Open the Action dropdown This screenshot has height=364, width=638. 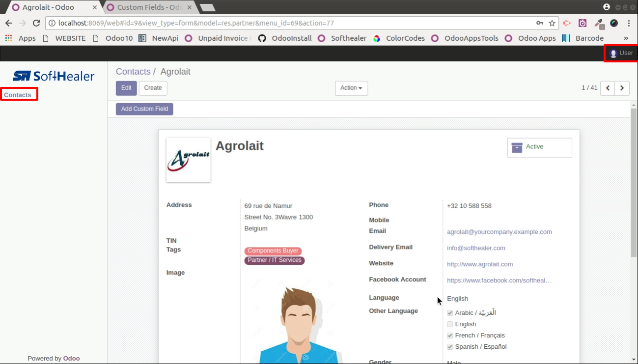click(351, 88)
